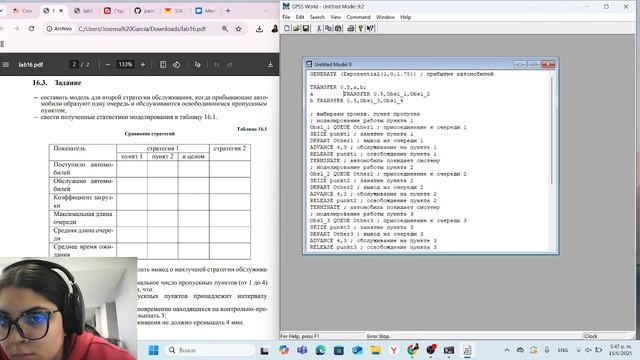Open the Help menu in GPSS World
This screenshot has width=640, height=360.
point(405,17)
